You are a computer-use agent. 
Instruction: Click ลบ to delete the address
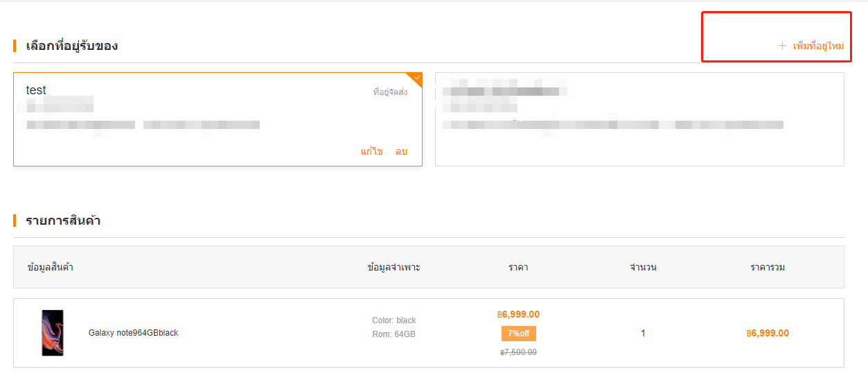[401, 151]
